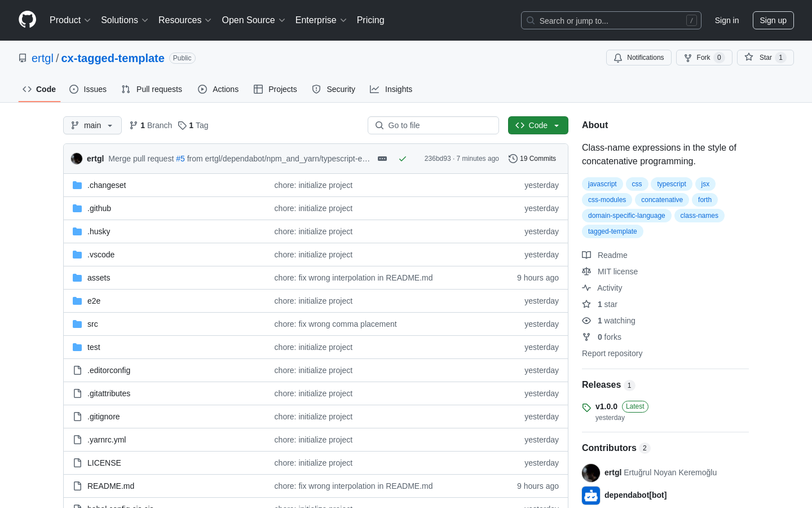Click the release tag icon for v1.0.0
The height and width of the screenshot is (508, 812).
[586, 407]
